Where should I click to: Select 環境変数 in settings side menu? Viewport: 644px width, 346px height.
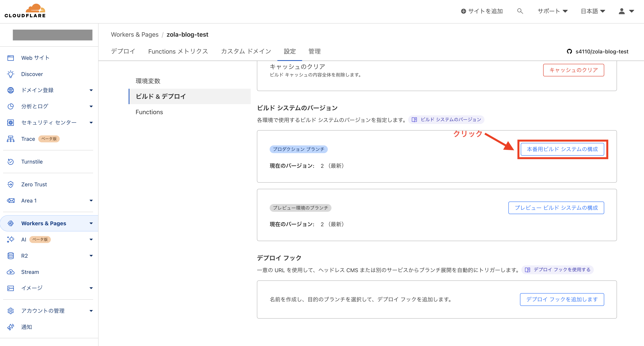(x=148, y=81)
